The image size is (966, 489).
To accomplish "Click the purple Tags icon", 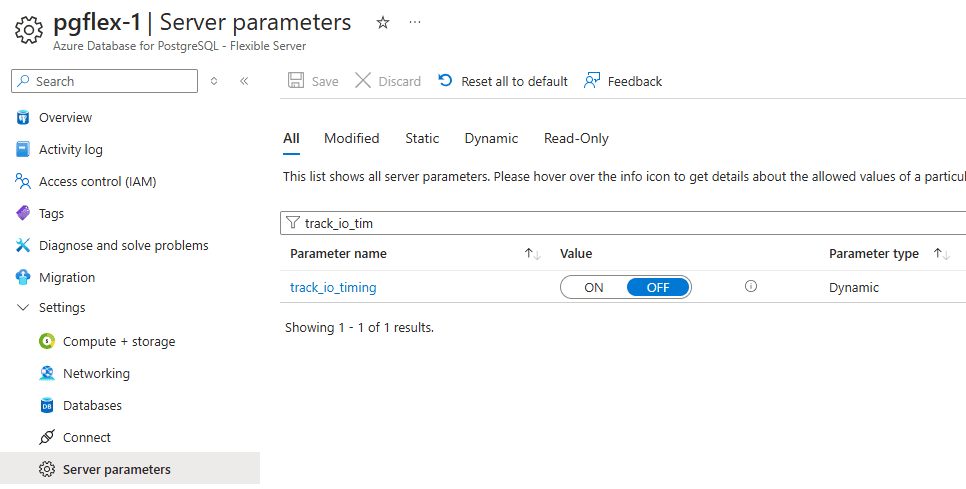I will click(x=23, y=214).
